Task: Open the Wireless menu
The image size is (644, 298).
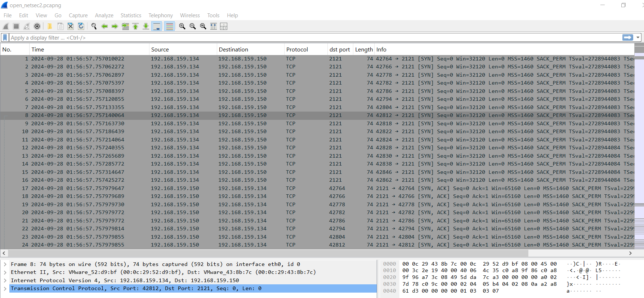Action: 190,15
